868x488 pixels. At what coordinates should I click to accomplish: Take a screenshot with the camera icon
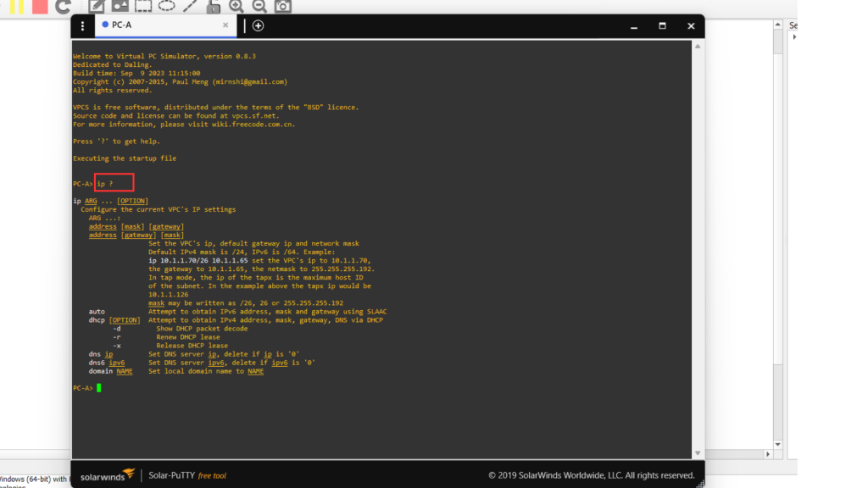[x=283, y=5]
